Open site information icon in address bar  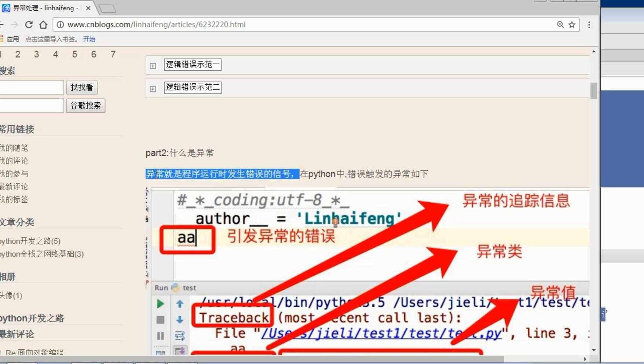[x=60, y=25]
